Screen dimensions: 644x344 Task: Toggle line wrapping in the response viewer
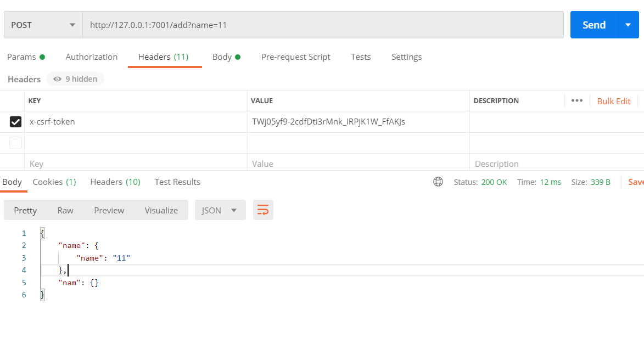(263, 210)
